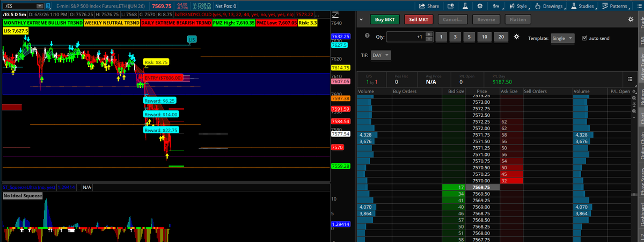Image resolution: width=644 pixels, height=242 pixels.
Task: Click the No Ideal Squeeze study label
Action: pyautogui.click(x=21, y=196)
